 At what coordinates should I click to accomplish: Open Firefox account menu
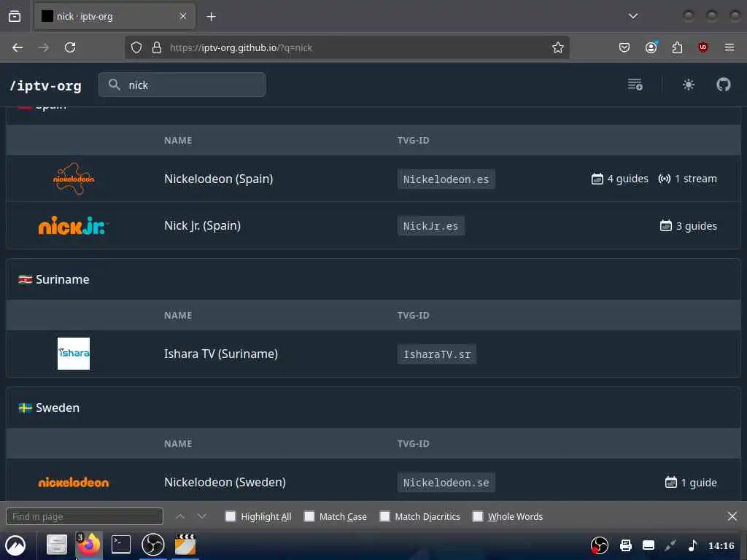click(x=651, y=47)
